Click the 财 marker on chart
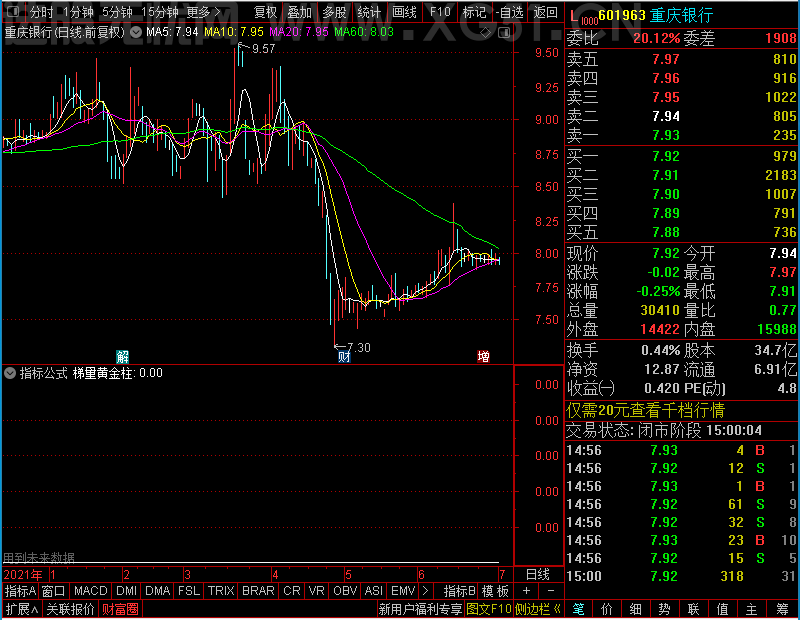800x620 pixels. (x=344, y=356)
